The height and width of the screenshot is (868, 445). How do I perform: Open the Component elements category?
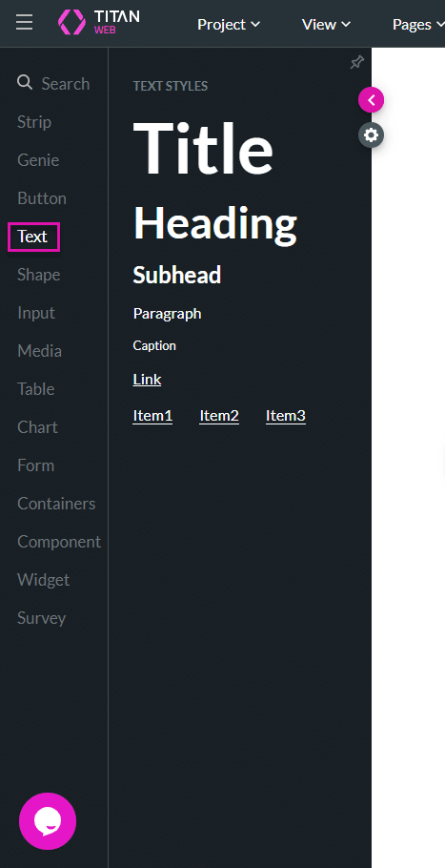(x=59, y=542)
